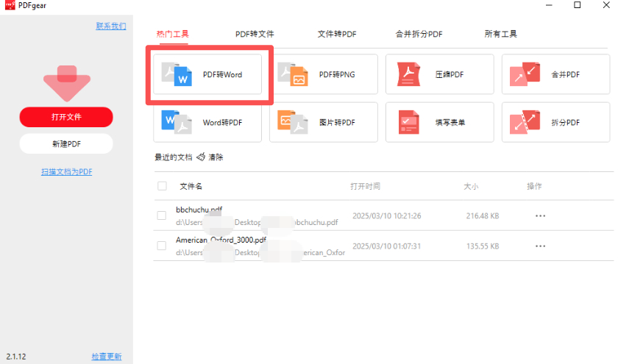Open the 联系我们 link
The height and width of the screenshot is (364, 618).
(111, 26)
